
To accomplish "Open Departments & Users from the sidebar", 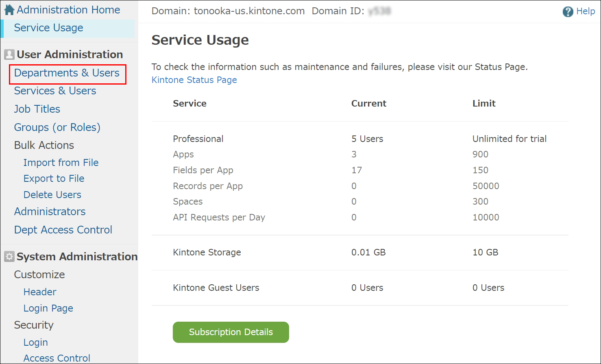I will (x=67, y=73).
